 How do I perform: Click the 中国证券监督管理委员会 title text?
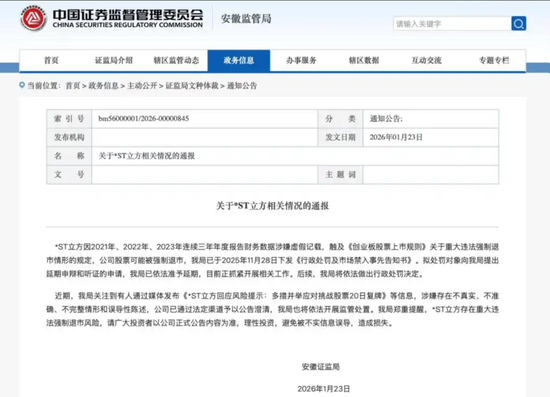(128, 14)
